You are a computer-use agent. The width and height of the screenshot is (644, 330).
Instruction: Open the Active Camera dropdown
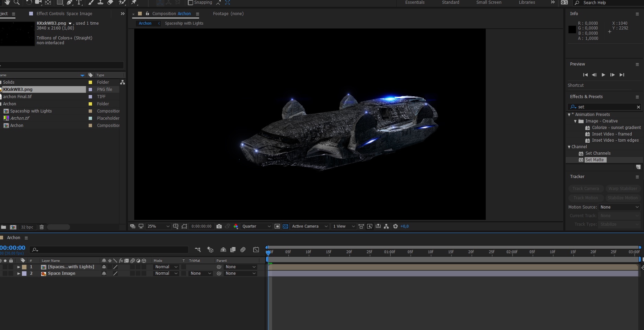pos(310,226)
